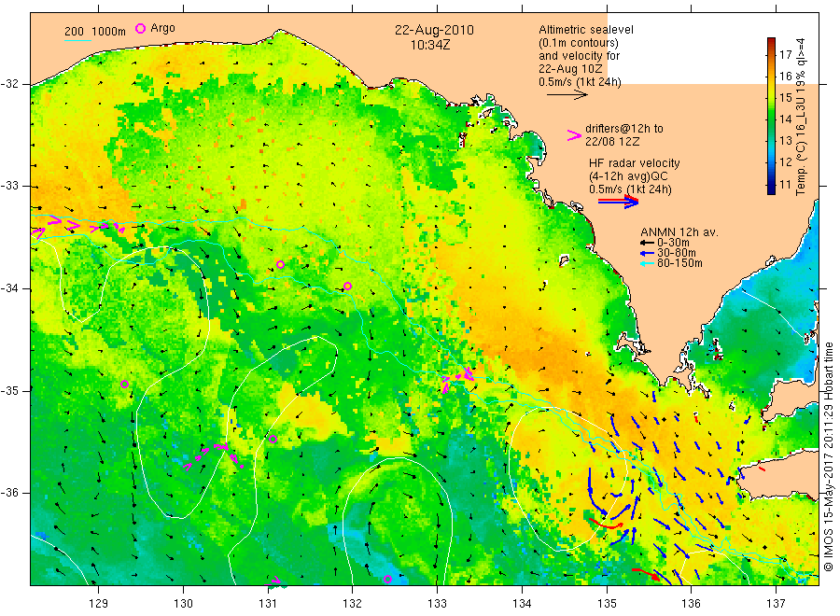Image resolution: width=840 pixels, height=616 pixels.
Task: Click the drifter track cluster near 133°E, 35°S
Action: tap(458, 379)
